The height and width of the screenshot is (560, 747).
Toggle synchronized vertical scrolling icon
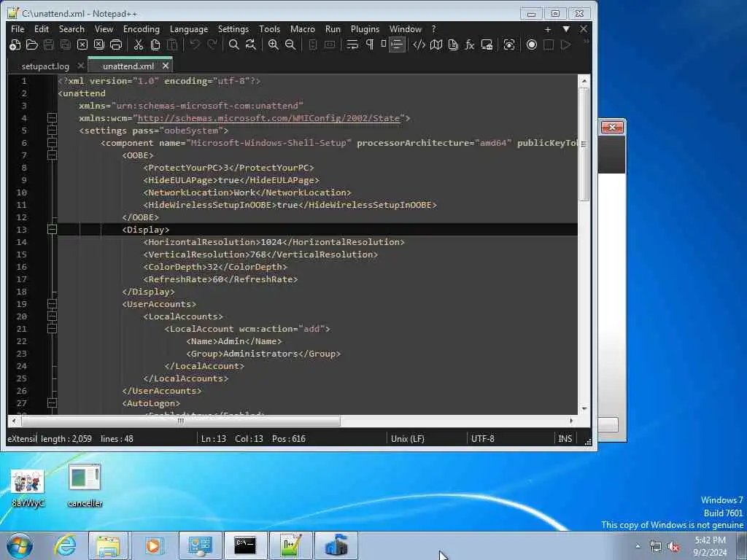click(x=313, y=44)
